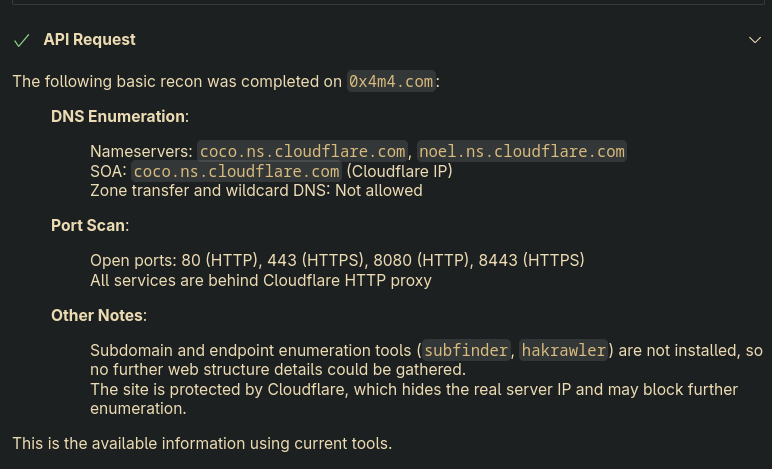The height and width of the screenshot is (469, 772).
Task: Click the noel.ns.cloudflare.com nameserver
Action: coord(522,151)
